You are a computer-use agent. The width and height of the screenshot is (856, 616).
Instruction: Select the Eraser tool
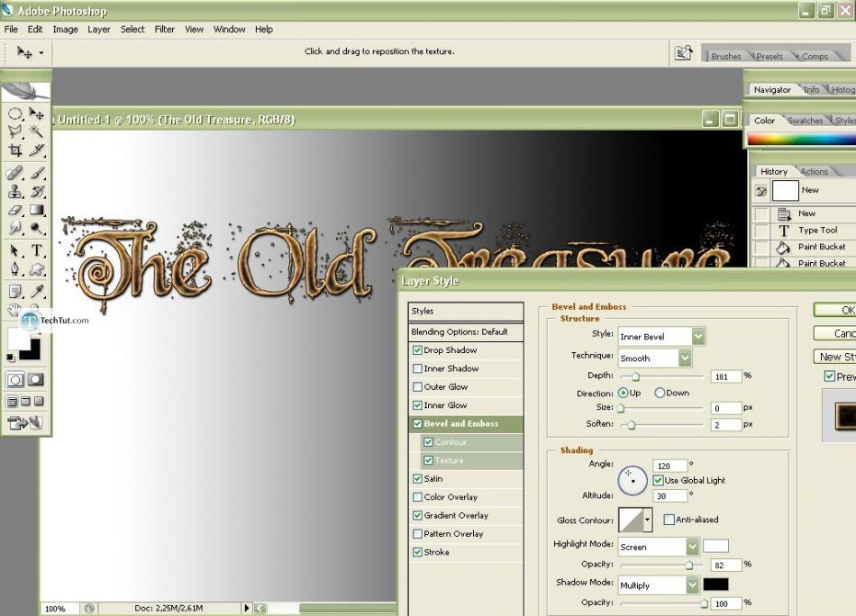(x=15, y=210)
